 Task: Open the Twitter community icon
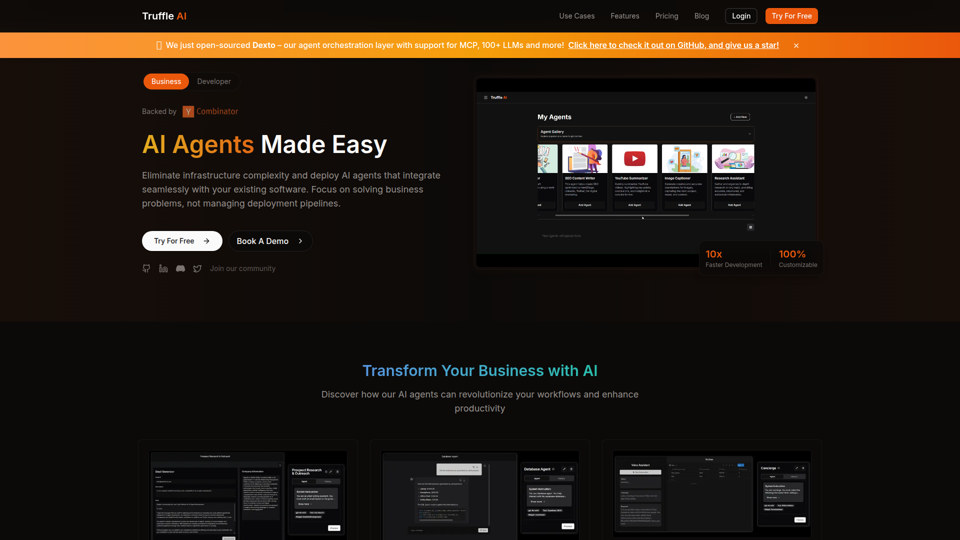(197, 268)
